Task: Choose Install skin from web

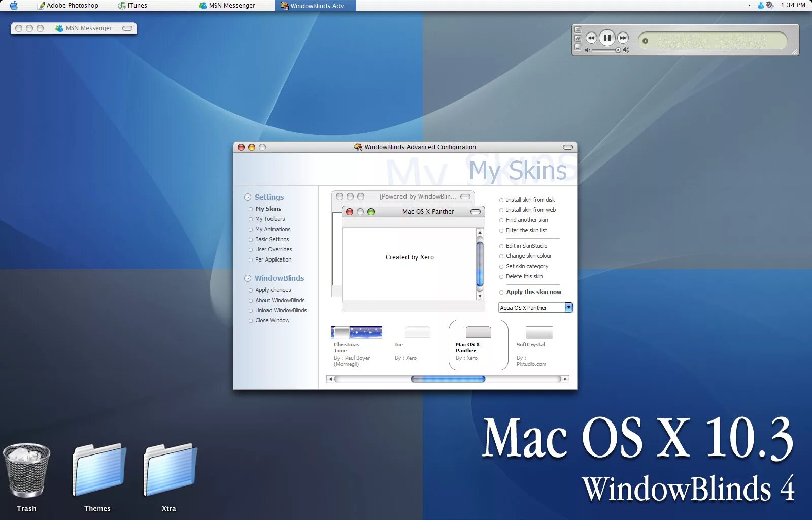Action: pyautogui.click(x=531, y=210)
